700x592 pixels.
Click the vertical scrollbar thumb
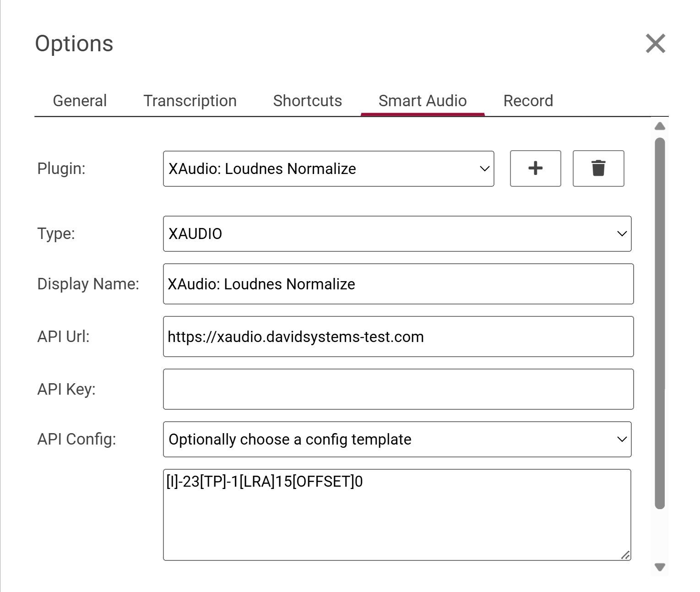(659, 320)
